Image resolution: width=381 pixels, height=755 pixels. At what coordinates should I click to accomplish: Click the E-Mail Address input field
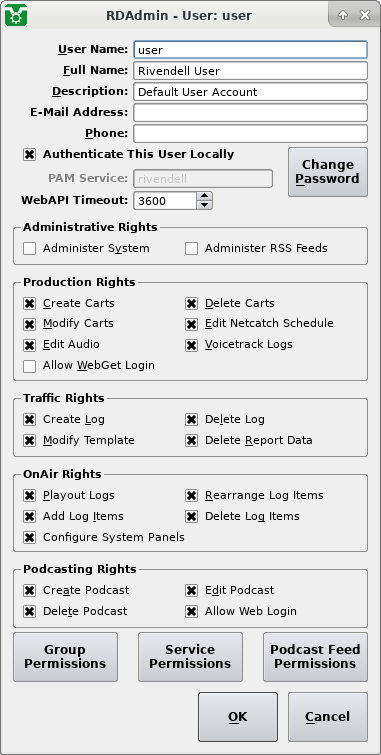[x=250, y=112]
